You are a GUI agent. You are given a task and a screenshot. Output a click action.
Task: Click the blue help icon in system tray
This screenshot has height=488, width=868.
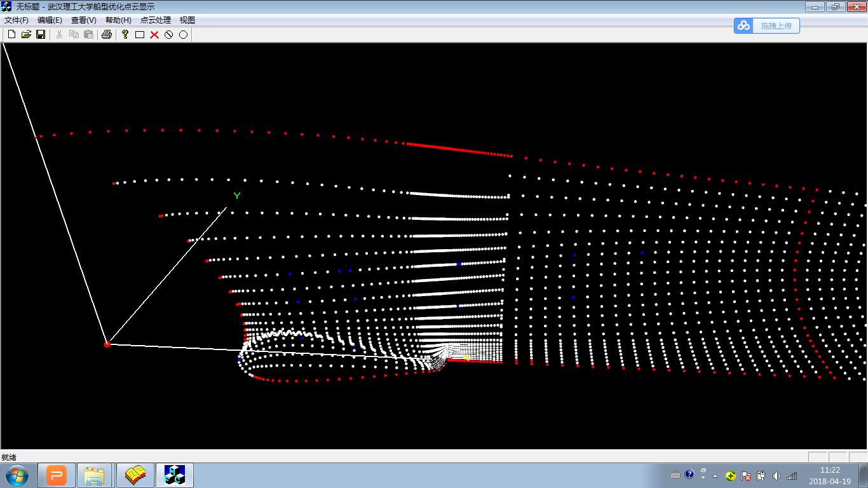(x=689, y=474)
